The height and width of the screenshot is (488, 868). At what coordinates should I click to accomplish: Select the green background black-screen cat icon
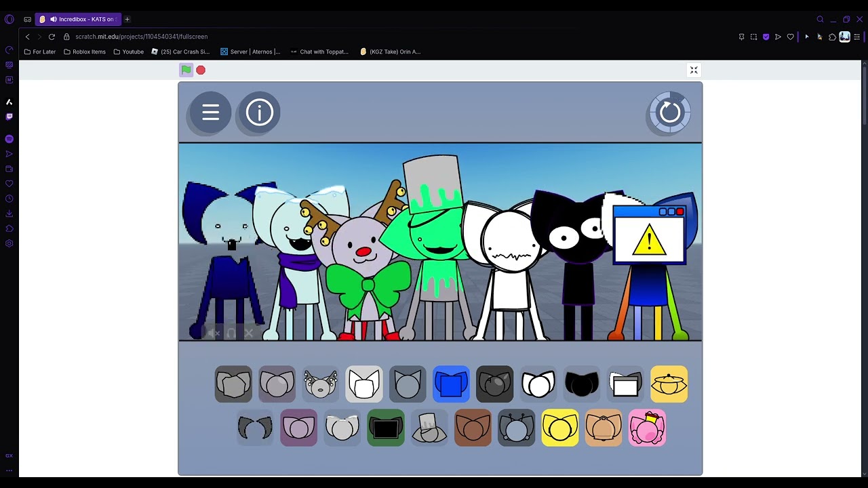click(386, 428)
